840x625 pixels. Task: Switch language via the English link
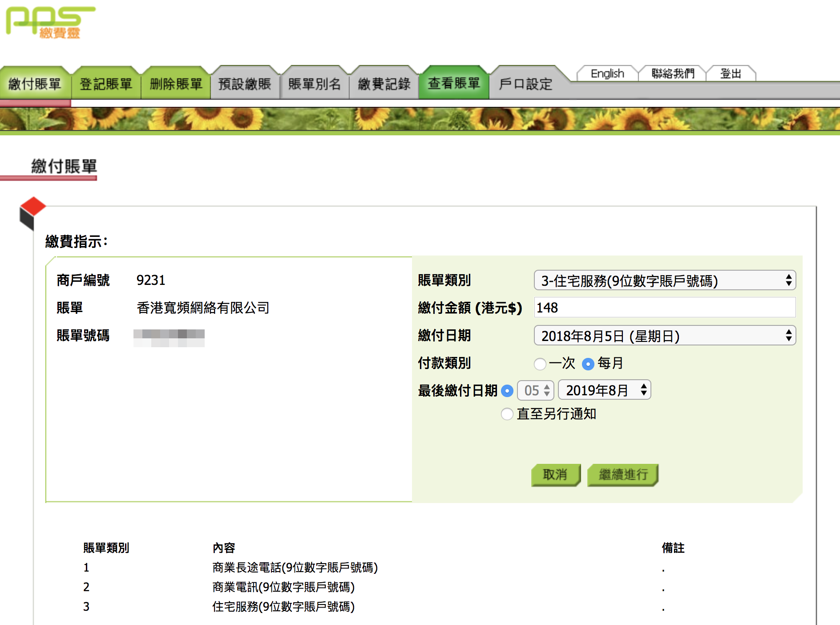pyautogui.click(x=607, y=73)
